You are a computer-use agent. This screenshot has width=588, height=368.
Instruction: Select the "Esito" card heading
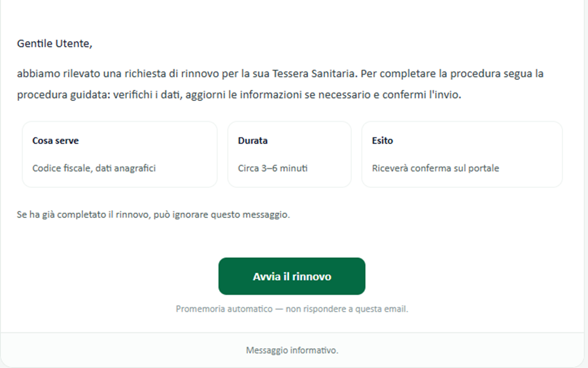point(383,141)
